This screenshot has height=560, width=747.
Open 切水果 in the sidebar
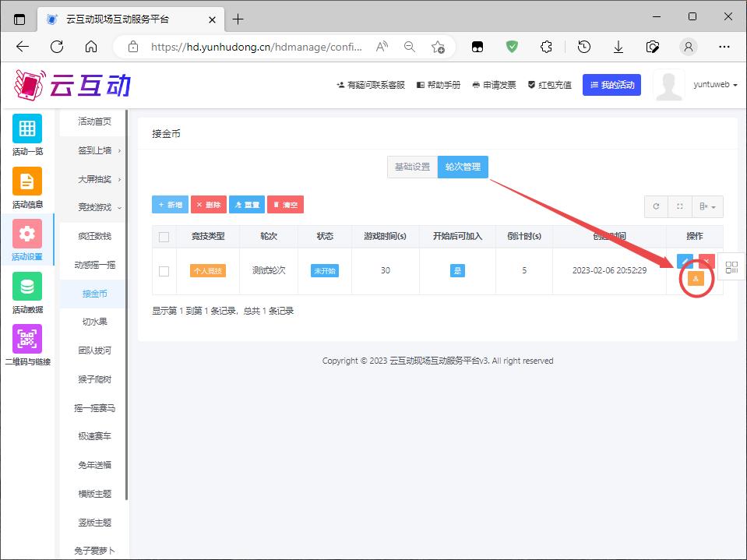(95, 322)
